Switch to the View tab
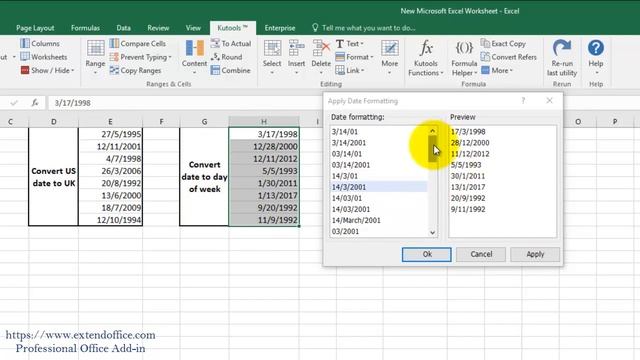This screenshot has width=640, height=360. (193, 28)
